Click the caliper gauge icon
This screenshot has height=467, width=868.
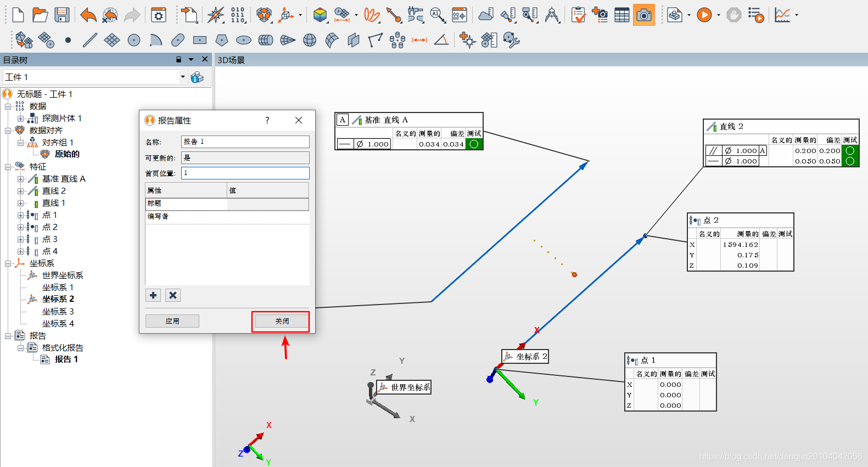[416, 15]
